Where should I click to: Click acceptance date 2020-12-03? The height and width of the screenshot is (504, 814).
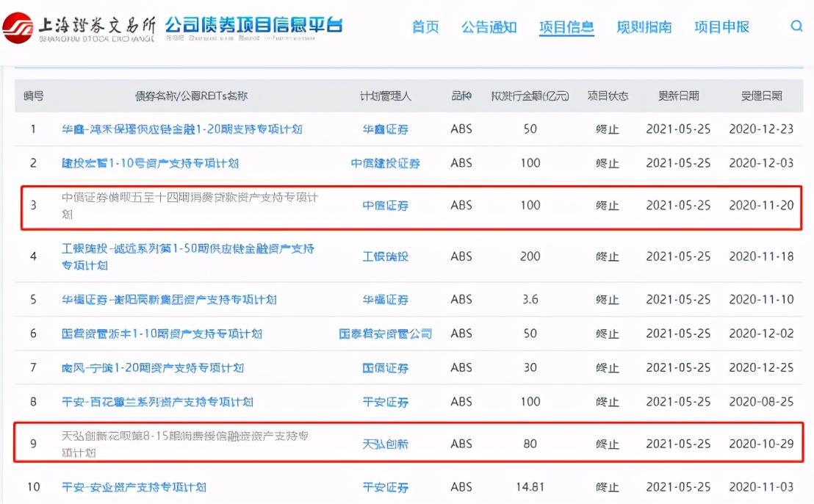point(762,164)
